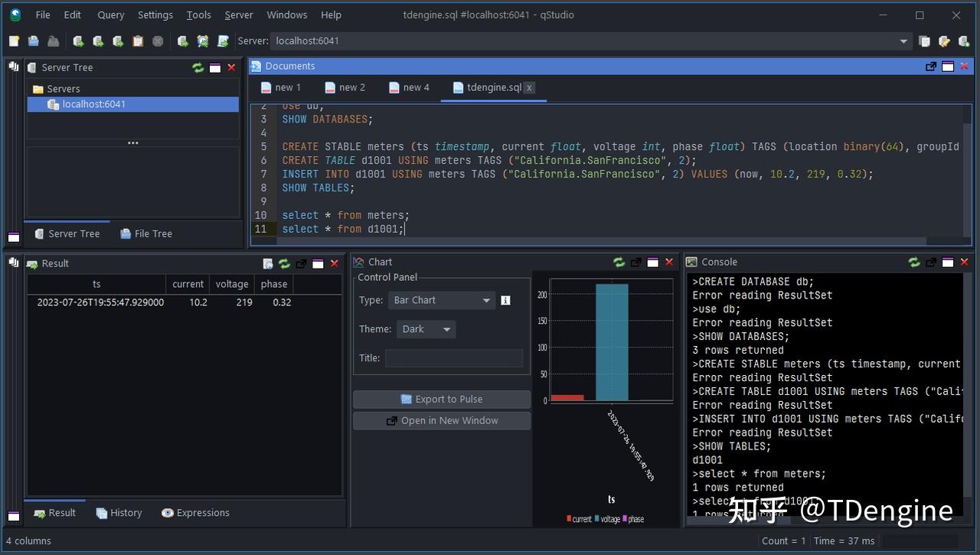Click the open file toolbar icon

pyautogui.click(x=34, y=41)
